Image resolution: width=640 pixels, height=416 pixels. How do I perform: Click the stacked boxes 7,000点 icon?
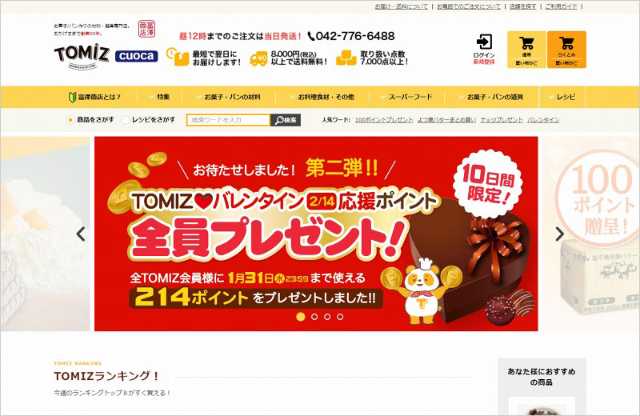tap(346, 58)
